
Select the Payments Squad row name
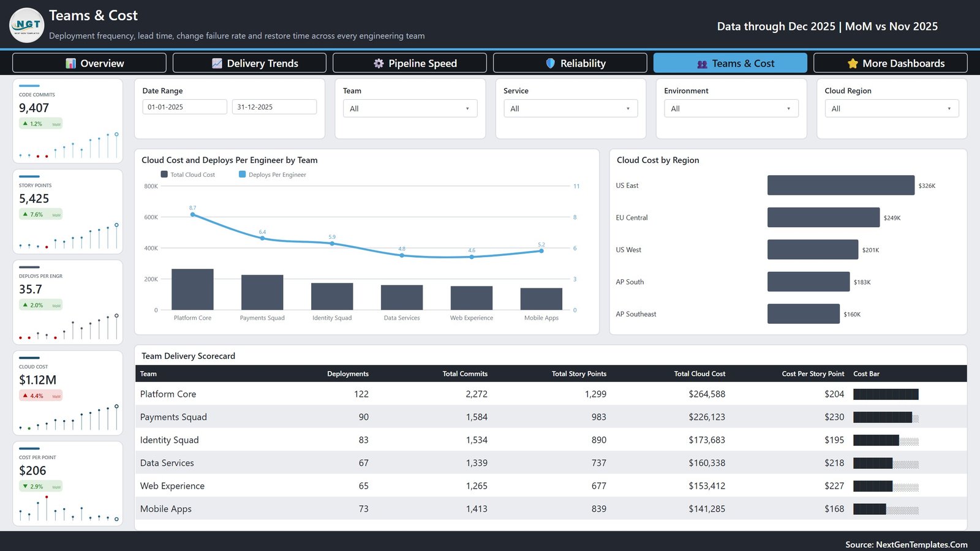173,417
